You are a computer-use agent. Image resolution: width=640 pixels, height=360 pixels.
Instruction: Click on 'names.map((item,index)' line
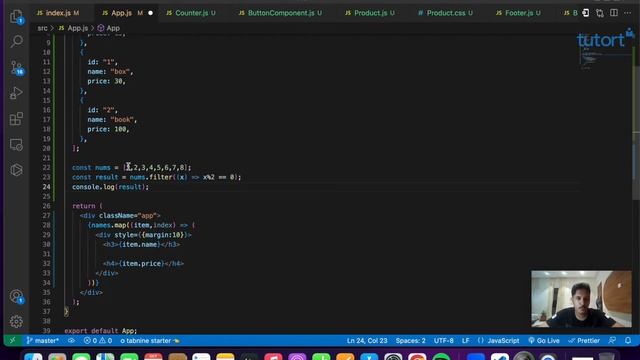[141, 225]
